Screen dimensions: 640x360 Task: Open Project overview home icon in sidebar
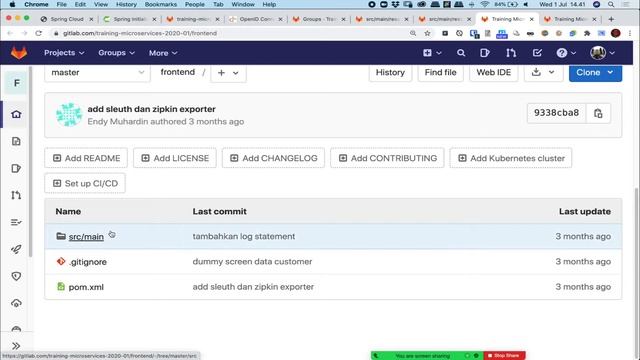[16, 114]
